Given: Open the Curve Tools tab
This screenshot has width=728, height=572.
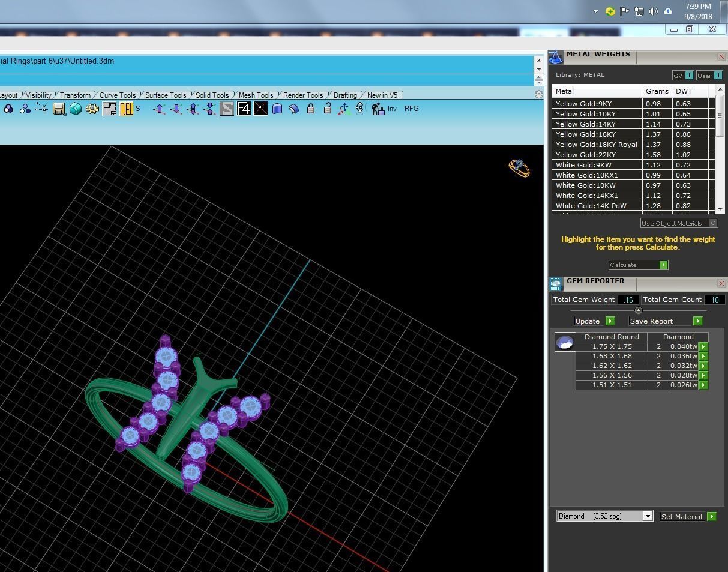Looking at the screenshot, I should 118,95.
